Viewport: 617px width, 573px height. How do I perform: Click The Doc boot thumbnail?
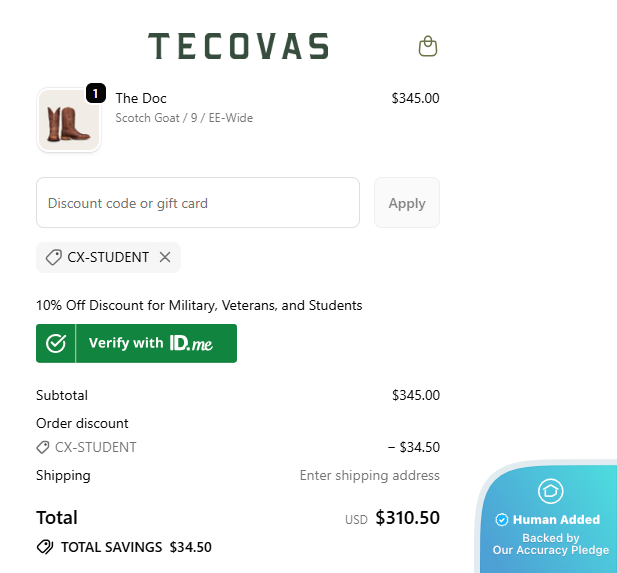point(69,120)
